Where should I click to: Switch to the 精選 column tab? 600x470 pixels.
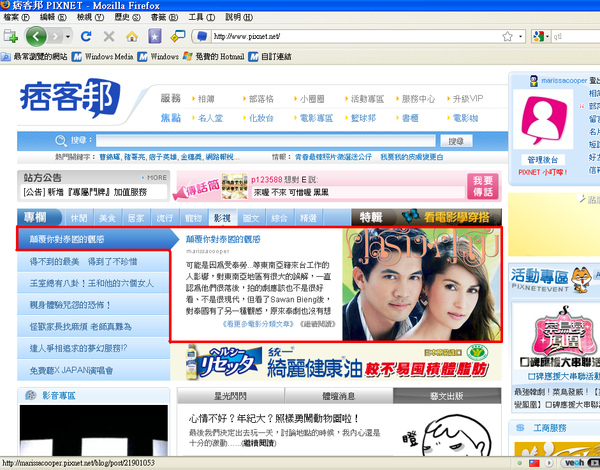click(x=308, y=218)
